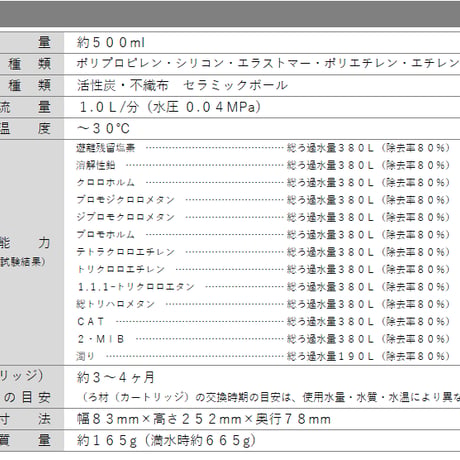Click the 総ろ過水量380L value for CAT

coord(330,322)
